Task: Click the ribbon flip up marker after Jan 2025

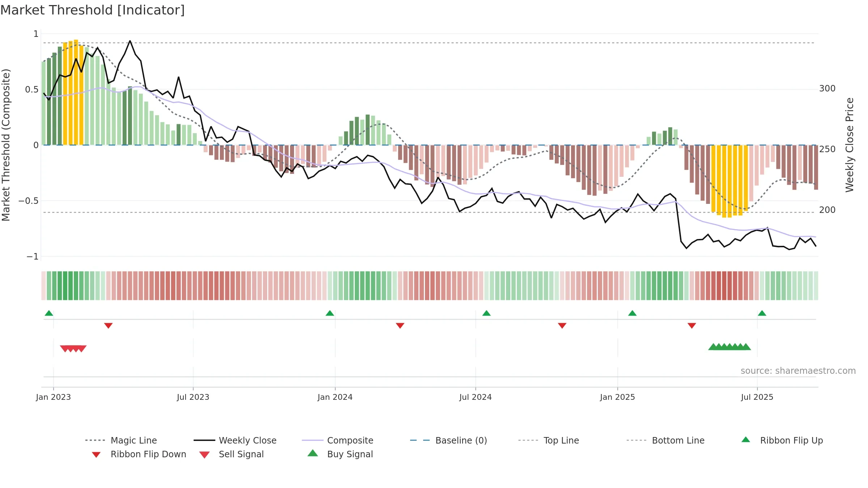Action: coord(632,313)
